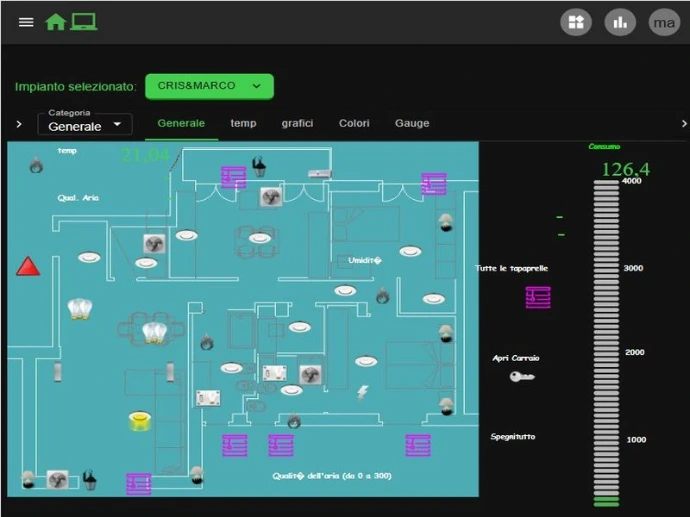Click the Spegnitutto label
The image size is (690, 517).
(x=515, y=437)
